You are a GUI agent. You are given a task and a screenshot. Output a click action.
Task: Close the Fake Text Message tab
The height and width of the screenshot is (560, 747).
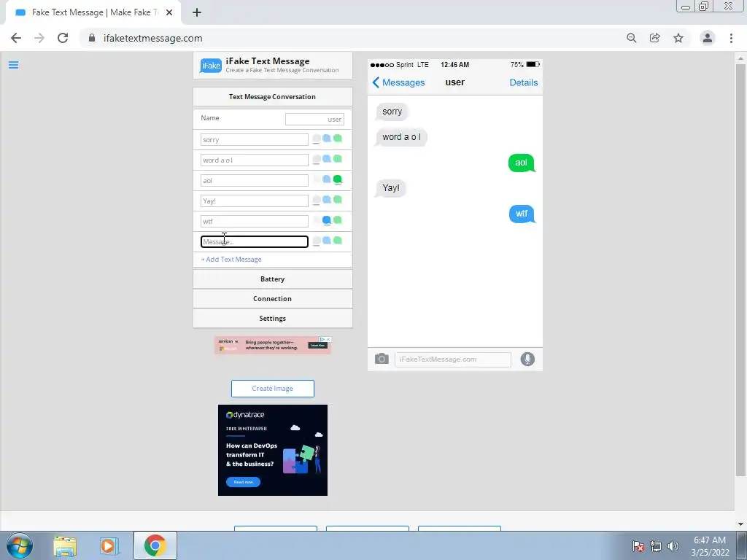tap(169, 13)
